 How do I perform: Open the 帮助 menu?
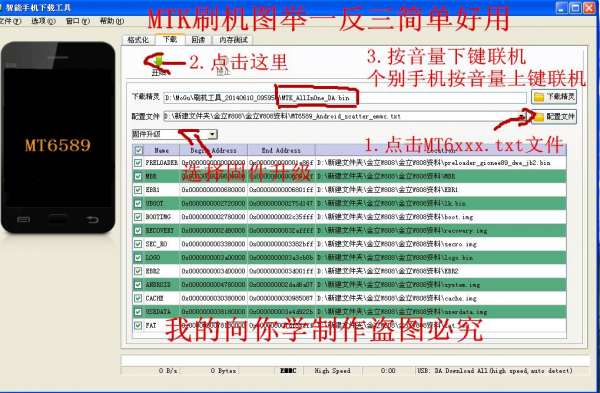click(x=112, y=21)
